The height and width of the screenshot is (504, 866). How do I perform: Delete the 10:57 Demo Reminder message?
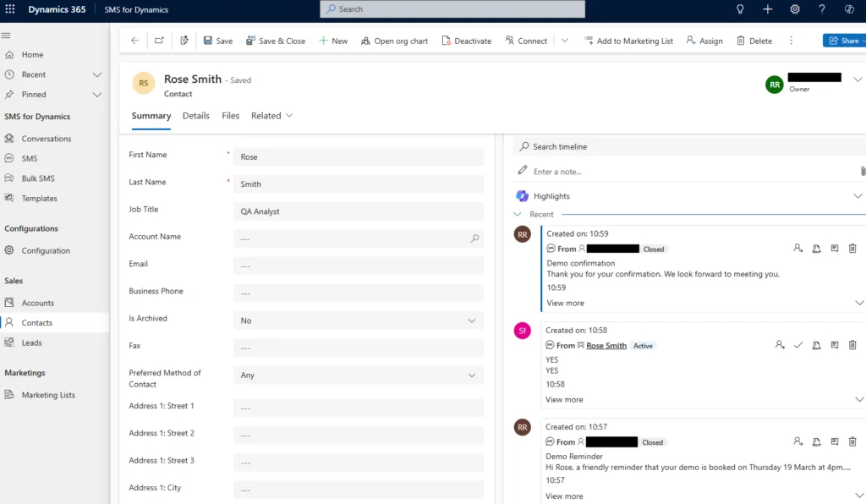click(x=852, y=441)
